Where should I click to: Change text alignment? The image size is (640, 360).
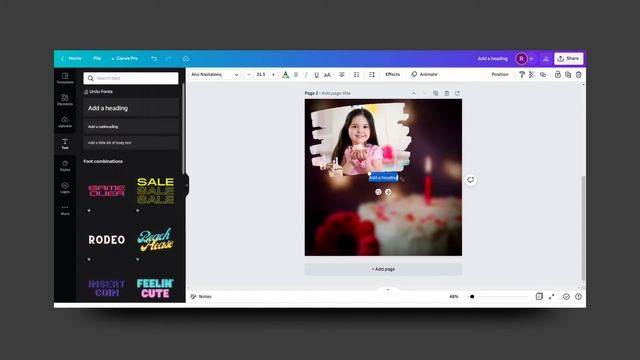342,75
